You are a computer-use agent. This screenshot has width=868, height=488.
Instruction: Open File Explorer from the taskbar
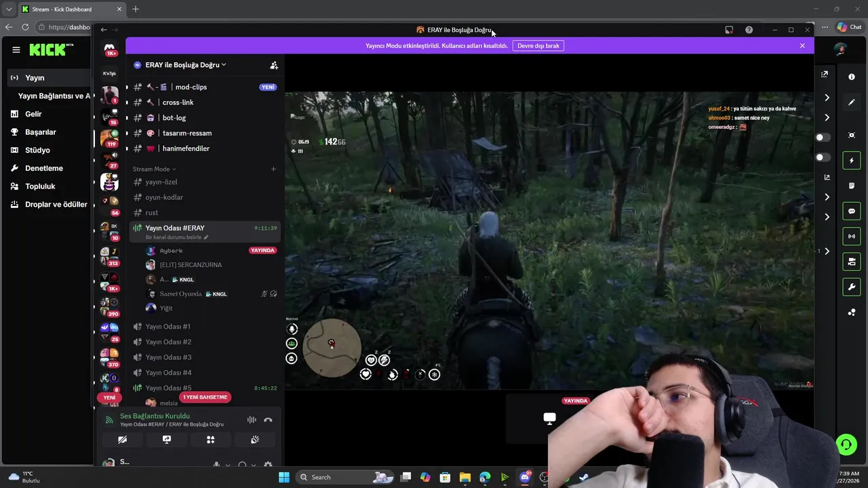tap(465, 477)
